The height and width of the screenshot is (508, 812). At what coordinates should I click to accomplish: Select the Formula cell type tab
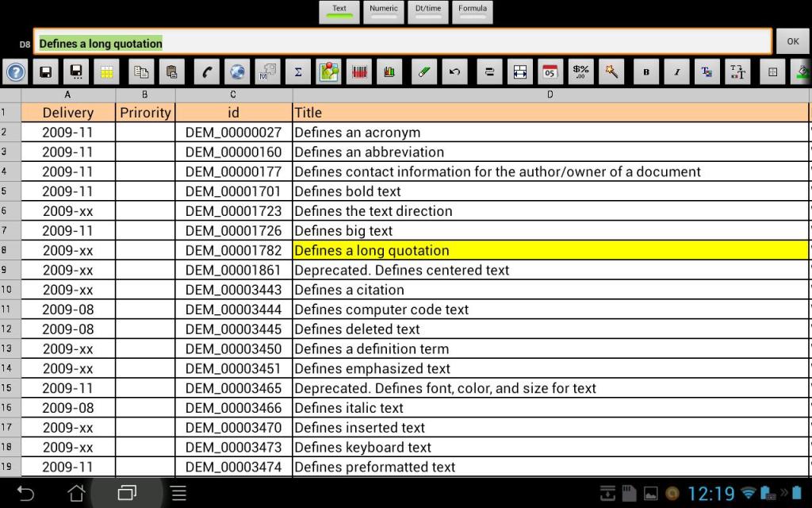click(x=473, y=13)
